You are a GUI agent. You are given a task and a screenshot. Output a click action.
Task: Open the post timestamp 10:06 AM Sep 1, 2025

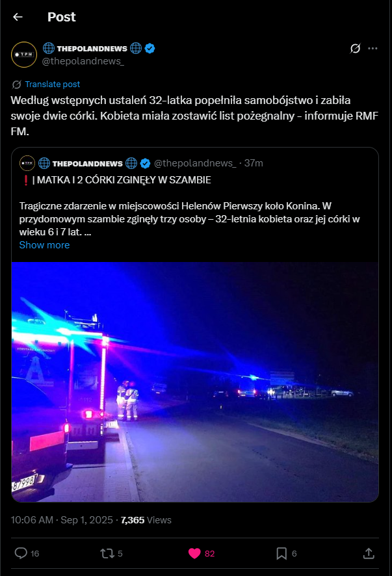[62, 520]
